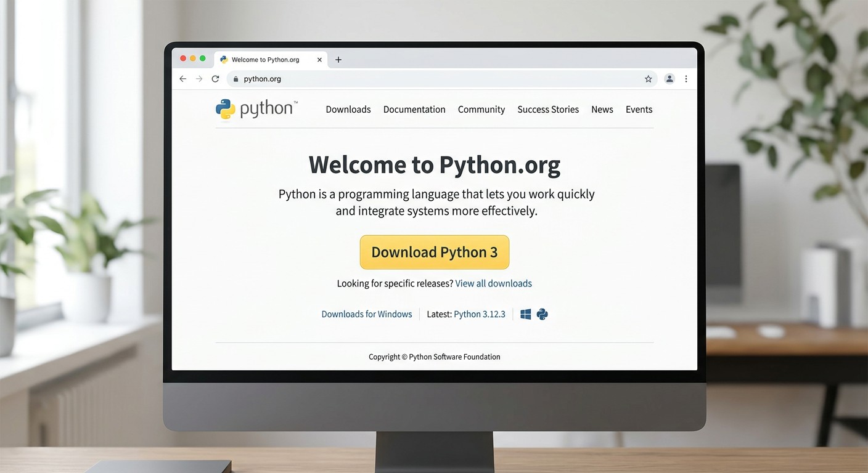Go to Success Stories

click(x=548, y=110)
